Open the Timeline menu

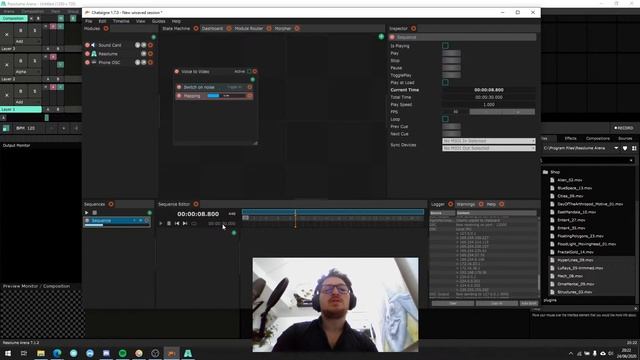tap(121, 21)
